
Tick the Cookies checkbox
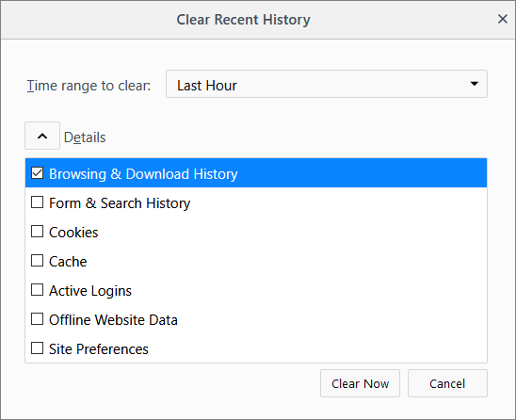[x=37, y=232]
